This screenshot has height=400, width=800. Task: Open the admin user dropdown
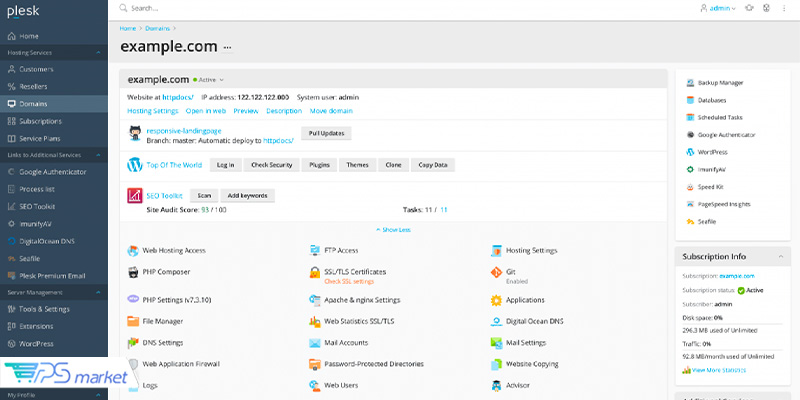tap(718, 8)
